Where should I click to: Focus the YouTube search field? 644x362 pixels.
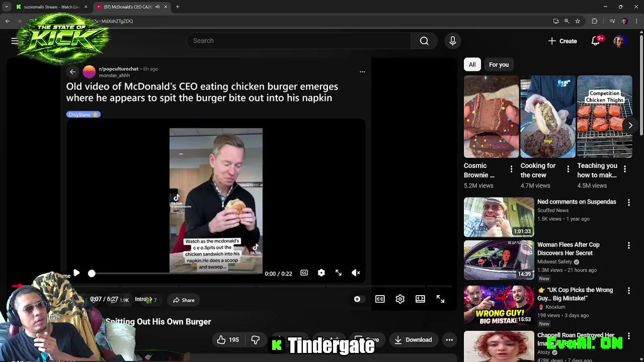[x=299, y=41]
